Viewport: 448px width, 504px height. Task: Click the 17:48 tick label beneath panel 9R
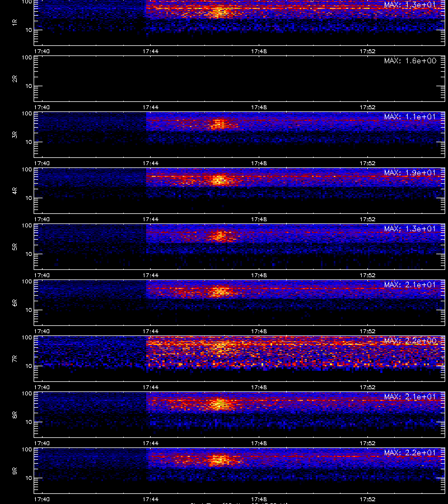point(259,499)
